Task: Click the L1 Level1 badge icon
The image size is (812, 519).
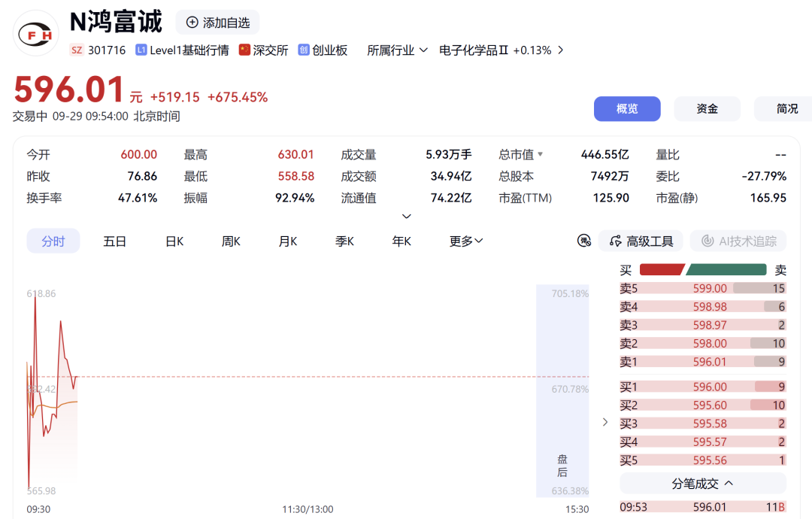Action: tap(141, 50)
